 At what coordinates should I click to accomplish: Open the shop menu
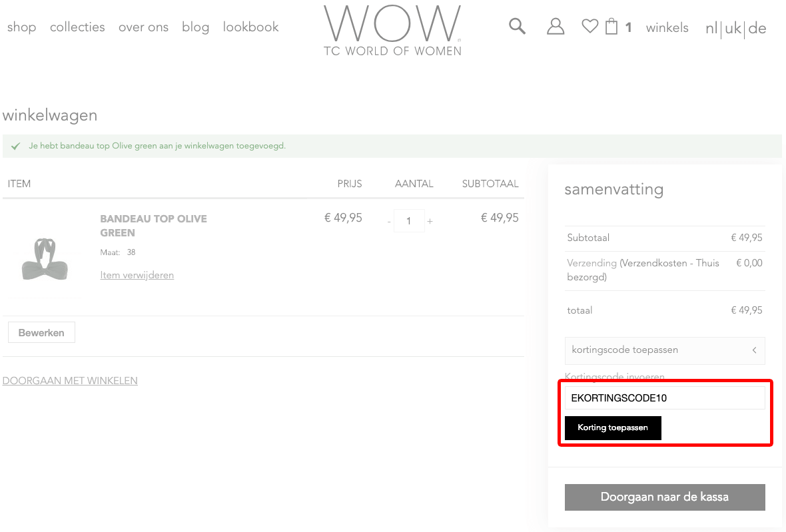pyautogui.click(x=21, y=27)
